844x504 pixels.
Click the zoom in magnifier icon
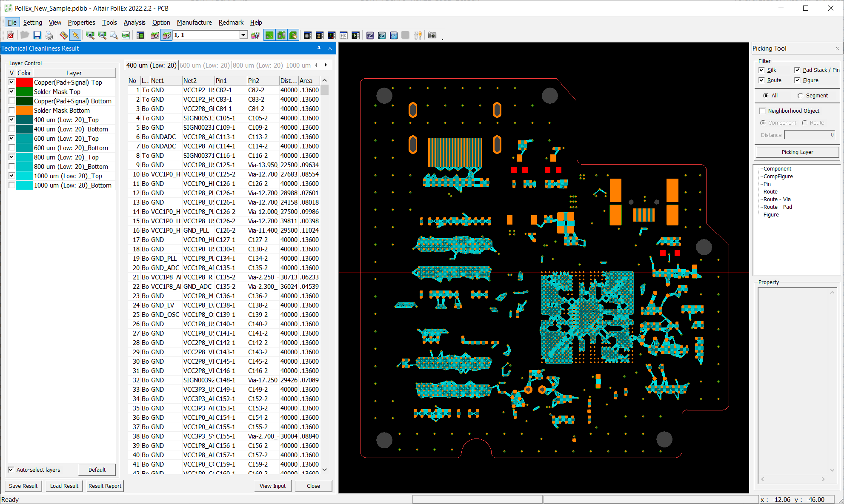click(90, 35)
